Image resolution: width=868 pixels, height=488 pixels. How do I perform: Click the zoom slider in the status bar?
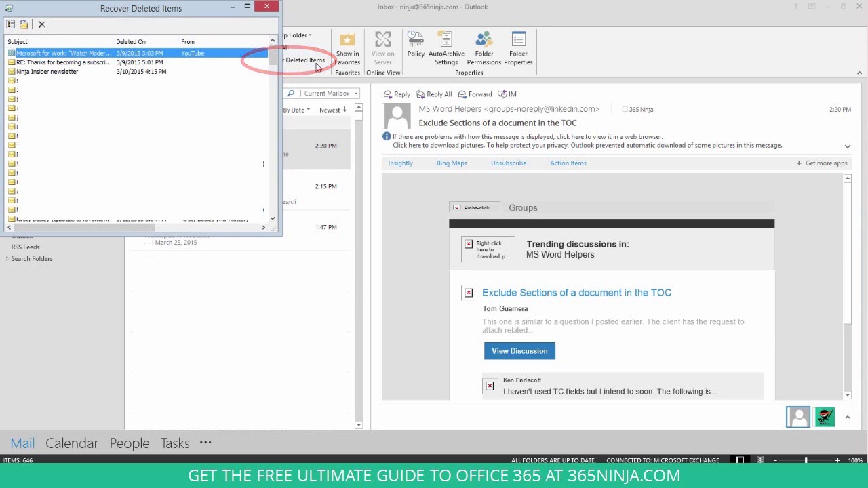pyautogui.click(x=806, y=460)
